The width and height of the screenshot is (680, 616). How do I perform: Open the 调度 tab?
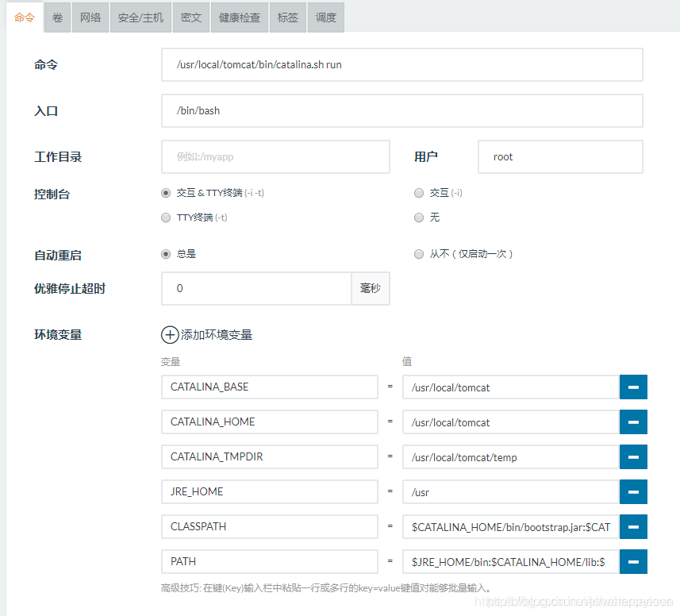pos(325,17)
